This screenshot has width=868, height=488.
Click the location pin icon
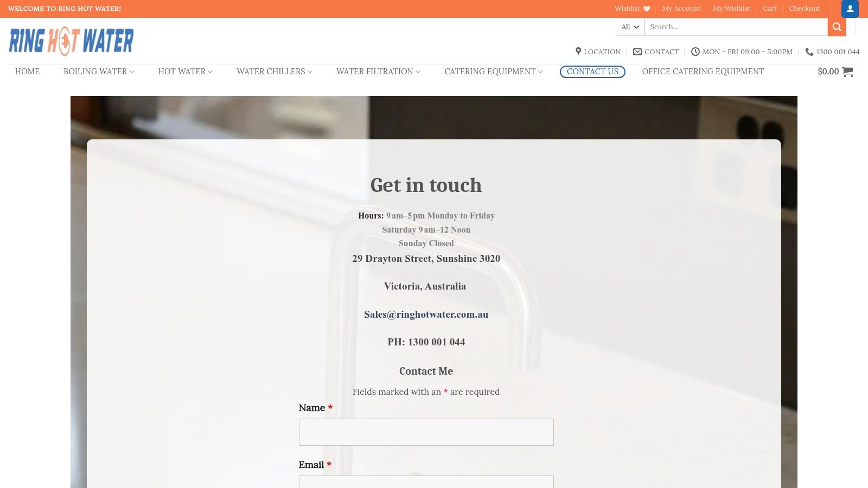pos(578,52)
